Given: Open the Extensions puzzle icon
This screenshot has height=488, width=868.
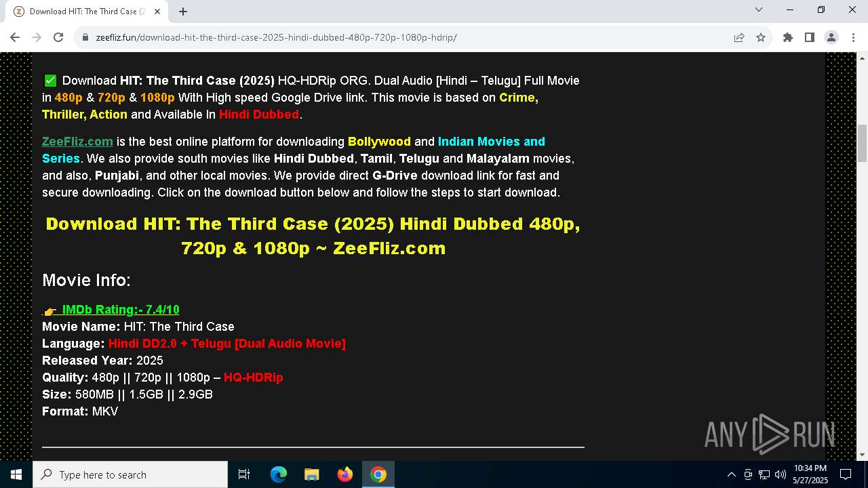Looking at the screenshot, I should click(788, 37).
